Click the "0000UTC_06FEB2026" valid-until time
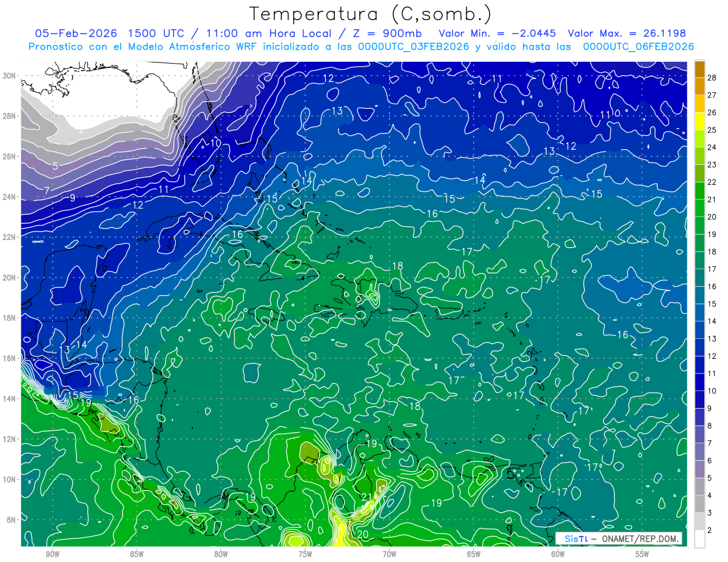This screenshot has height=562, width=728. click(638, 47)
